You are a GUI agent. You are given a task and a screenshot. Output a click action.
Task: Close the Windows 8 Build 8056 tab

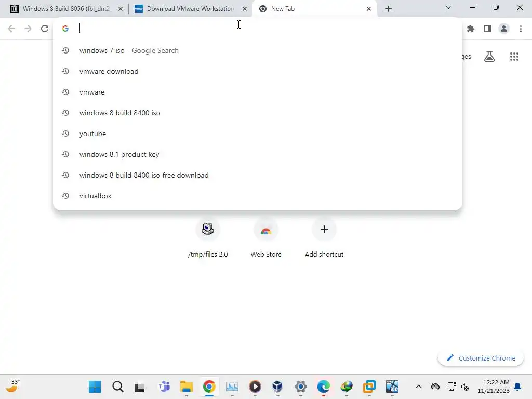pyautogui.click(x=120, y=9)
